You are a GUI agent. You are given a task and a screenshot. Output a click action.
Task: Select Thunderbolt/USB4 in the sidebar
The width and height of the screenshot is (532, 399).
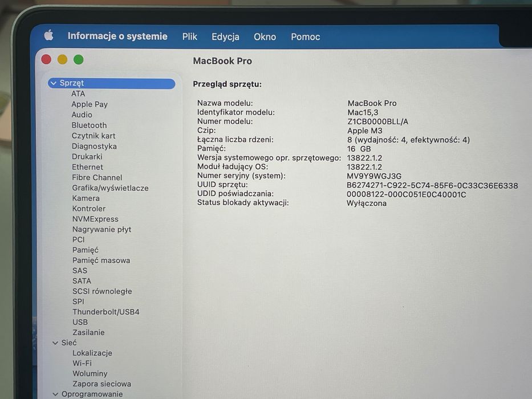(x=105, y=312)
